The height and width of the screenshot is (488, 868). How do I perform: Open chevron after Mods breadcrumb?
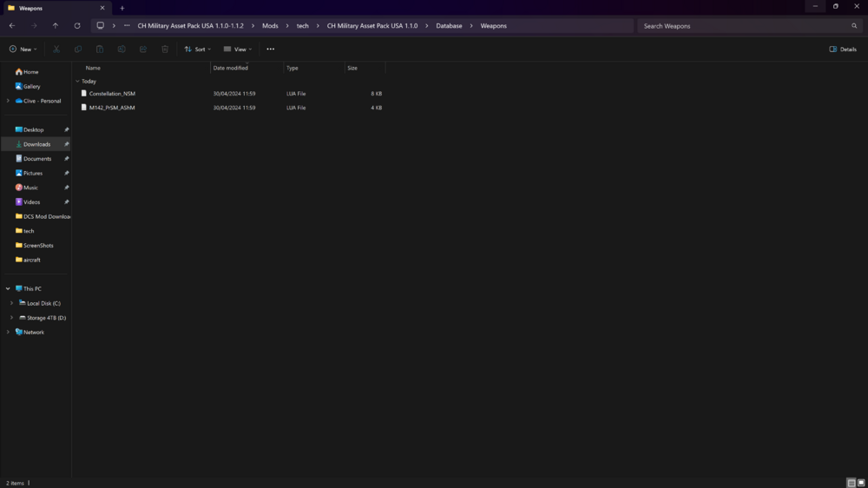pyautogui.click(x=287, y=25)
